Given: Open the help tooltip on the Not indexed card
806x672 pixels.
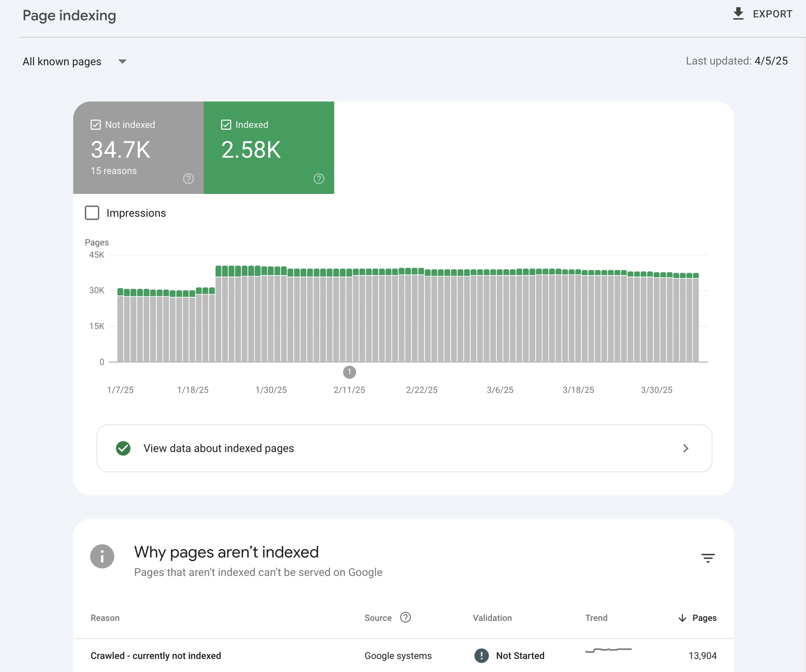Looking at the screenshot, I should pos(188,179).
